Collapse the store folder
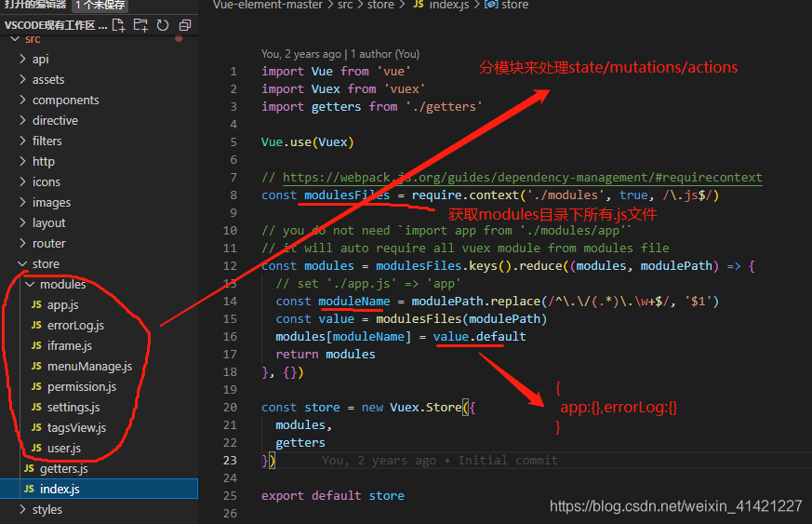 tap(22, 263)
